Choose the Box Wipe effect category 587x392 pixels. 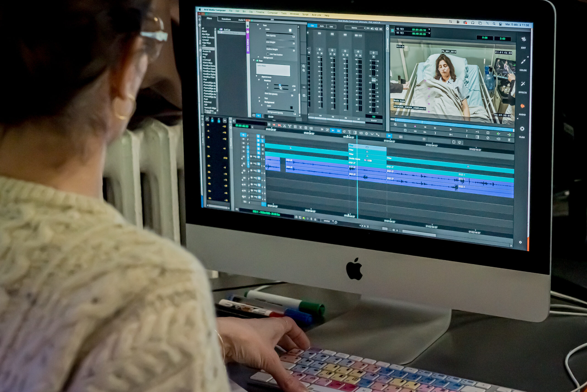(206, 34)
